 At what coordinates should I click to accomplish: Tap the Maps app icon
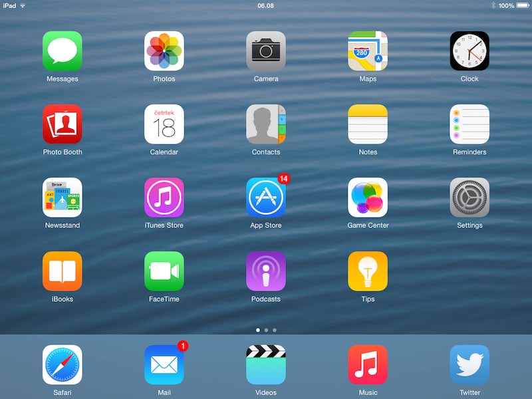coord(368,51)
